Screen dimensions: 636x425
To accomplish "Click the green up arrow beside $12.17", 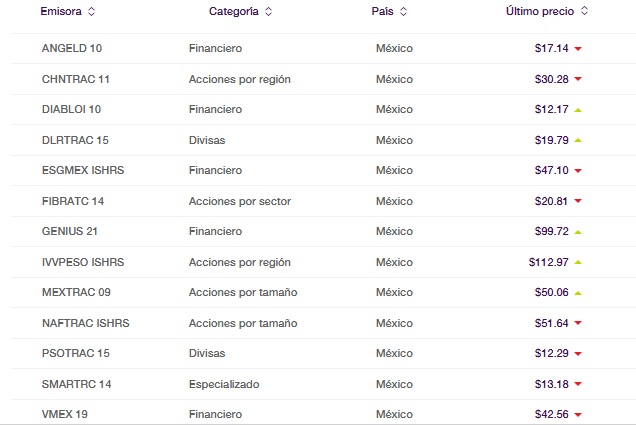I will click(x=578, y=109).
